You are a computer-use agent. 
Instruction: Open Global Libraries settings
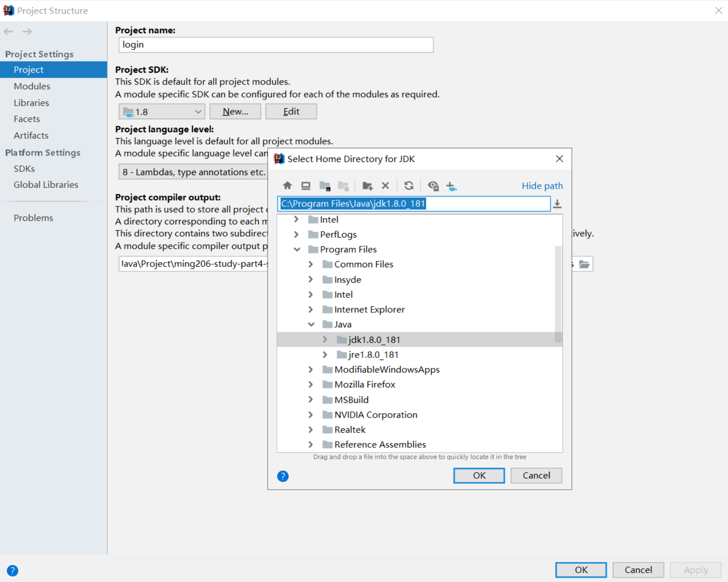click(46, 185)
